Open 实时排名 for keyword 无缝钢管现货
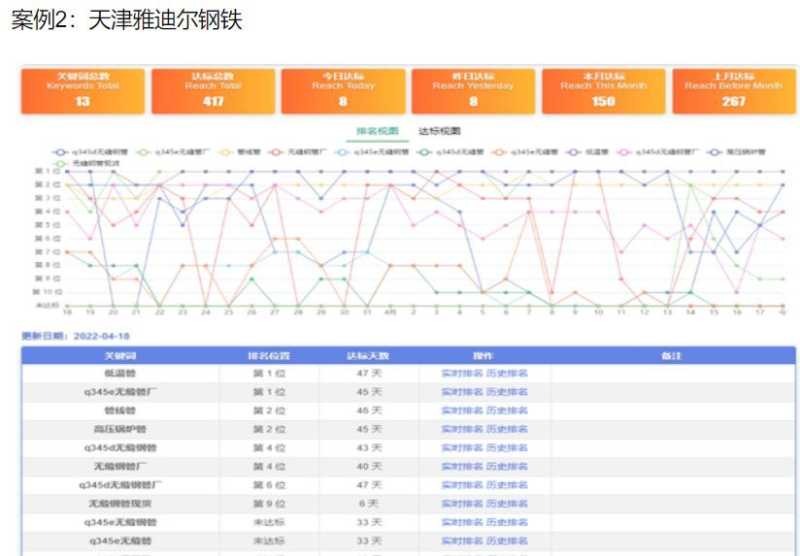This screenshot has height=556, width=800. (x=462, y=503)
